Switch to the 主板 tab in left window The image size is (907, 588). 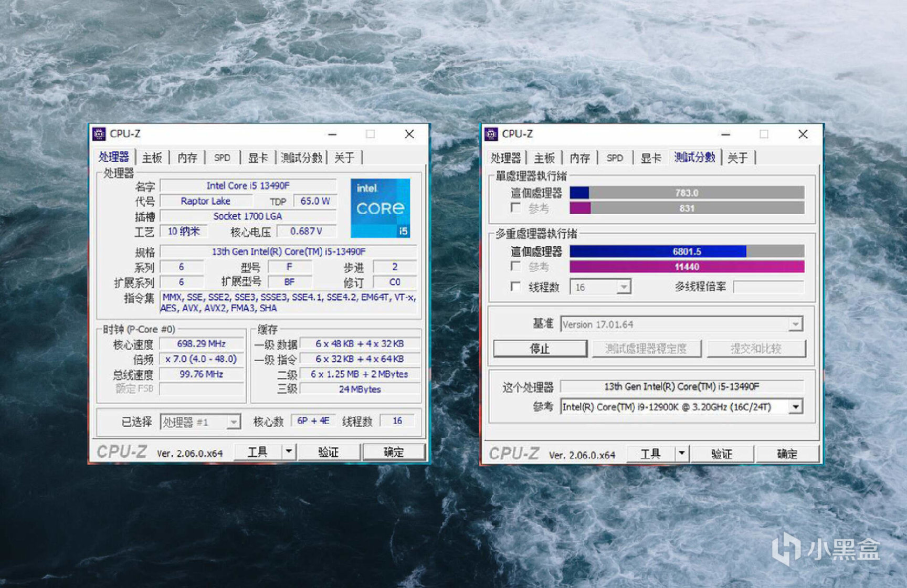(152, 157)
